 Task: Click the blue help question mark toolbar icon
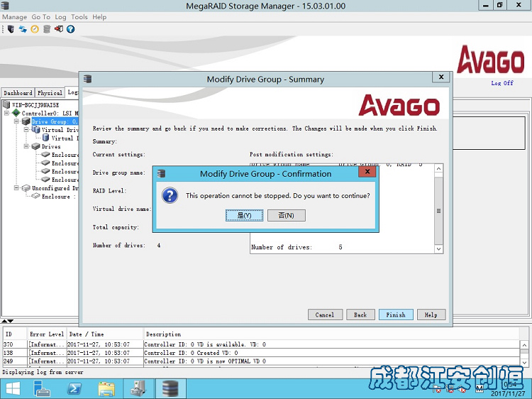click(x=70, y=29)
